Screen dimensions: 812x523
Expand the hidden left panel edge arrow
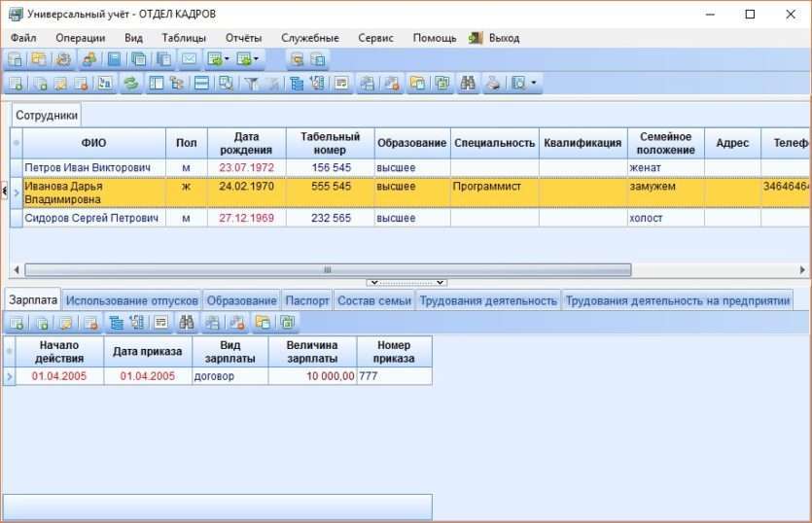5,192
